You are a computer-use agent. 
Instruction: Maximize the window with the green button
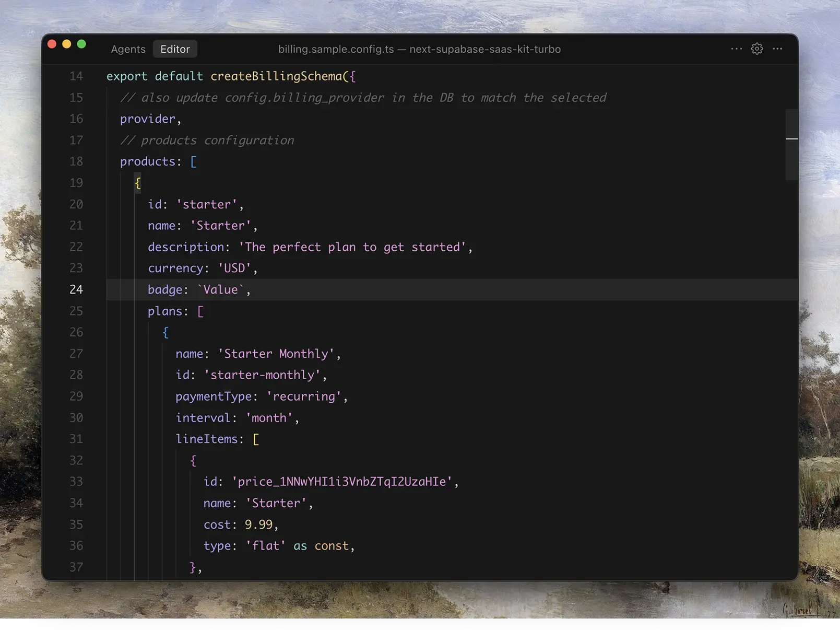[x=81, y=44]
